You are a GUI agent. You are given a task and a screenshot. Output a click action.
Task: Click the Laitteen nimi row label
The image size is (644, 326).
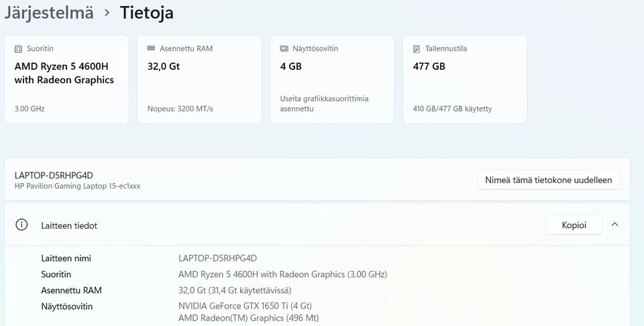point(66,258)
